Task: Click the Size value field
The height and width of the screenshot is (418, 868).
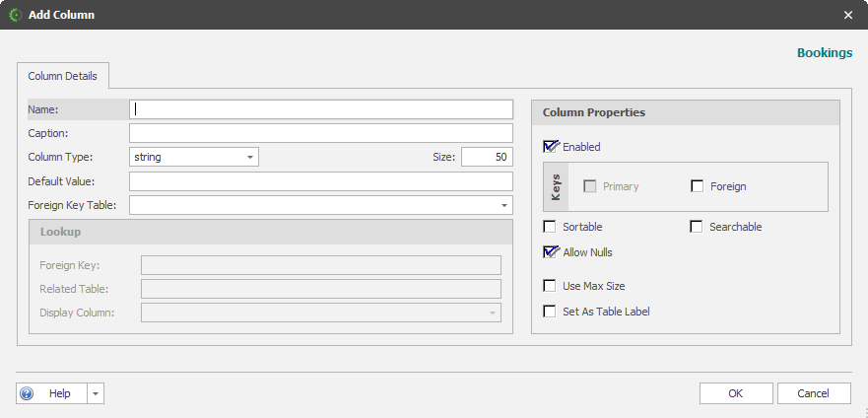Action: (x=487, y=157)
